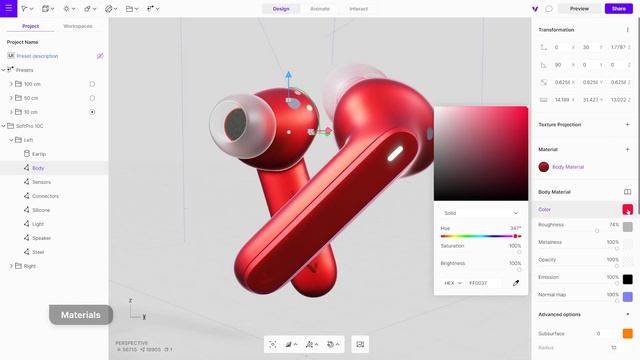Click the purple V logo icon
The width and height of the screenshot is (640, 360).
[535, 9]
